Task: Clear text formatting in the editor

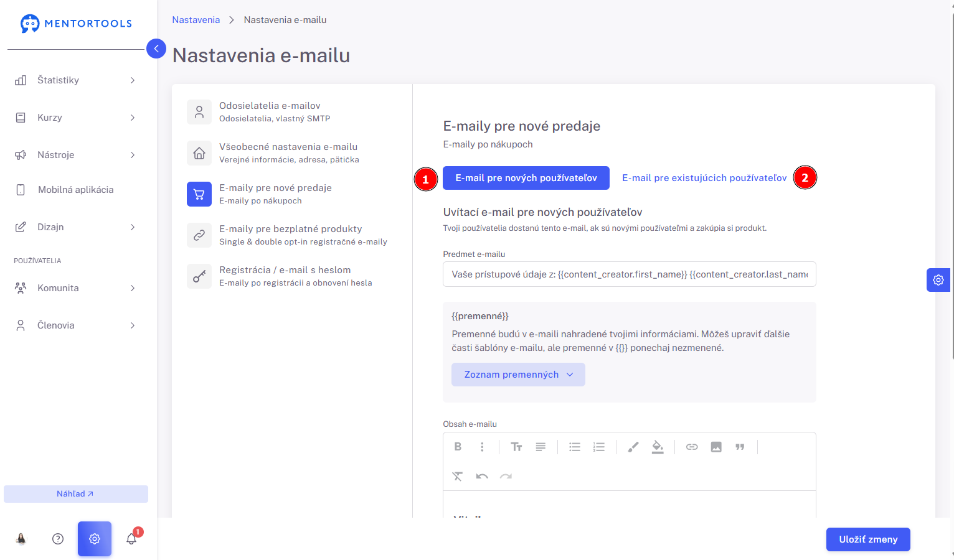Action: [x=458, y=477]
